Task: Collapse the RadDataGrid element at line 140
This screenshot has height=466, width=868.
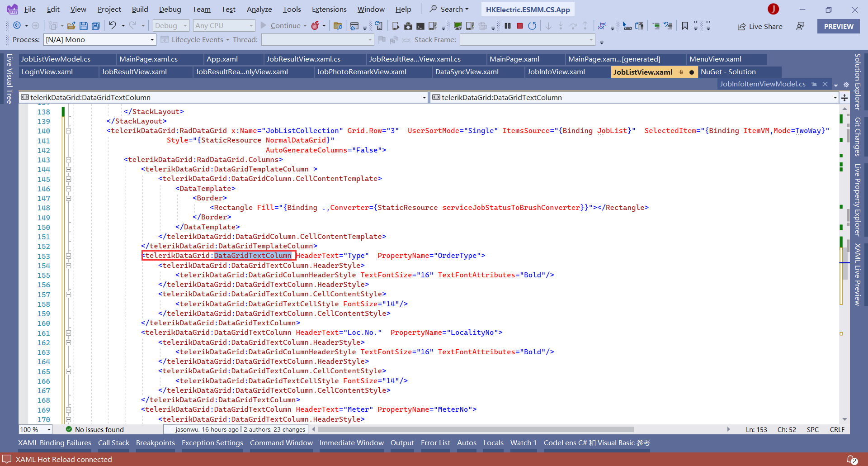Action: 69,131
